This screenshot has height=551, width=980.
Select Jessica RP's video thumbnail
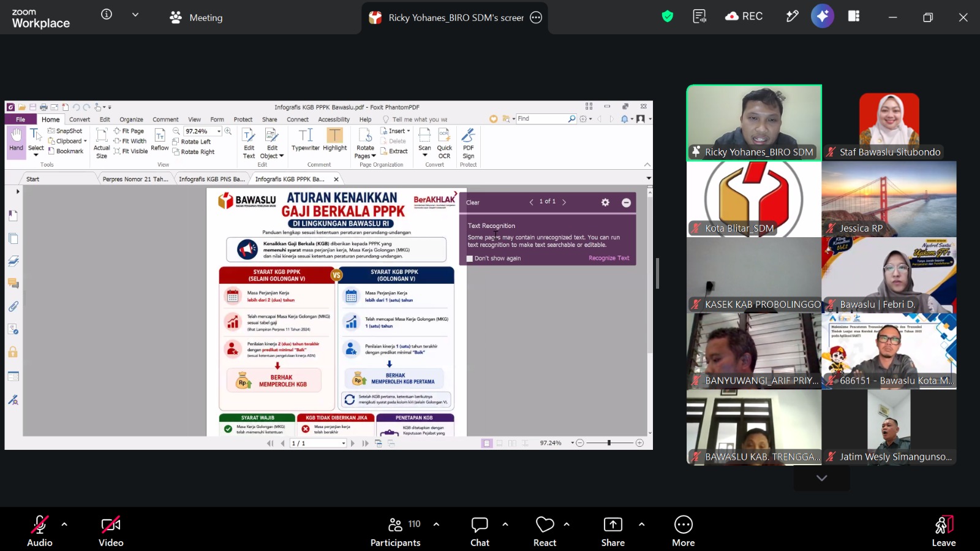point(889,199)
